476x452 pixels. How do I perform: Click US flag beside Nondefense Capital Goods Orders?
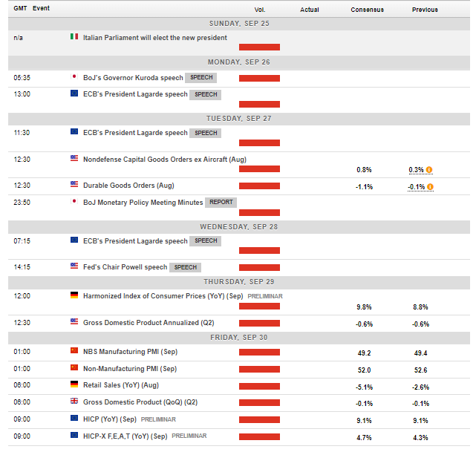74,158
